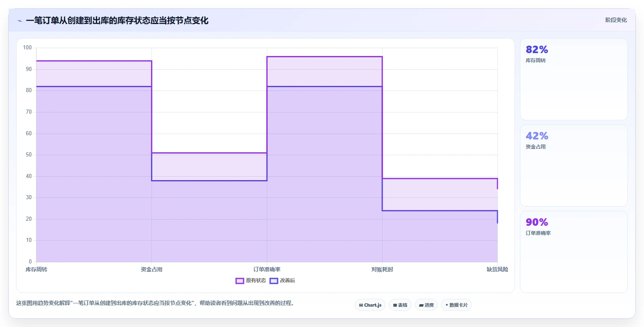This screenshot has width=644, height=327.
Task: Click the 80 y-axis tick value
Action: click(29, 90)
